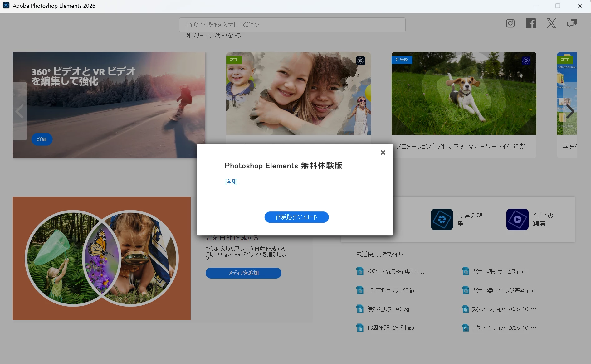Open the community forum chat icon
591x364 pixels.
572,23
